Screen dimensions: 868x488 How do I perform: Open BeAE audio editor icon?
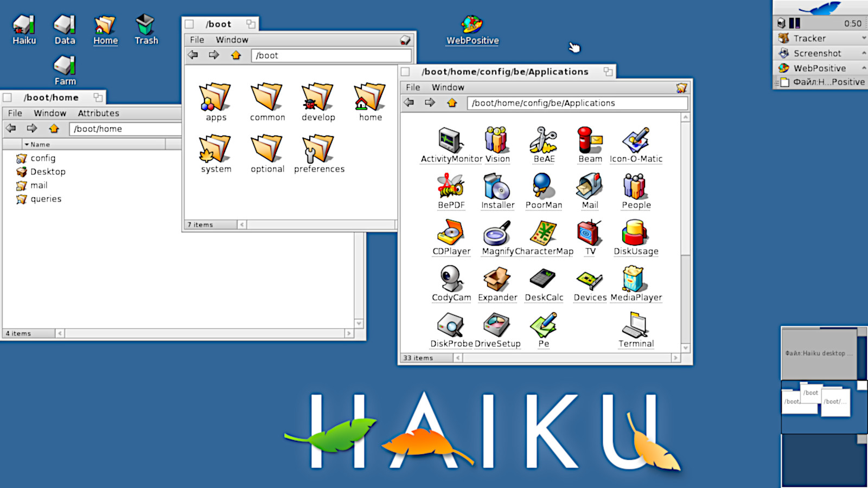(x=543, y=140)
